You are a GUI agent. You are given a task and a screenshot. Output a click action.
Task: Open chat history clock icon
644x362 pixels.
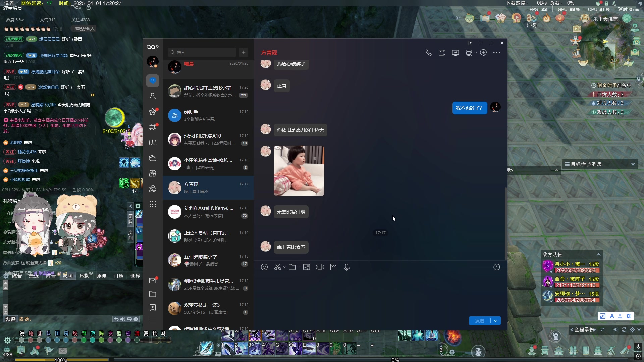tap(497, 267)
